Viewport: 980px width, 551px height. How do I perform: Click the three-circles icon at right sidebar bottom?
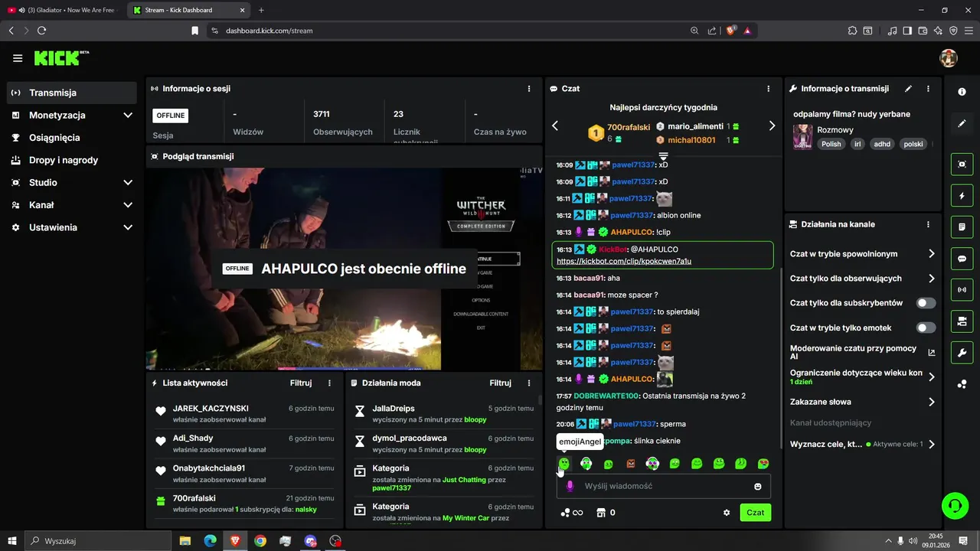pos(962,384)
